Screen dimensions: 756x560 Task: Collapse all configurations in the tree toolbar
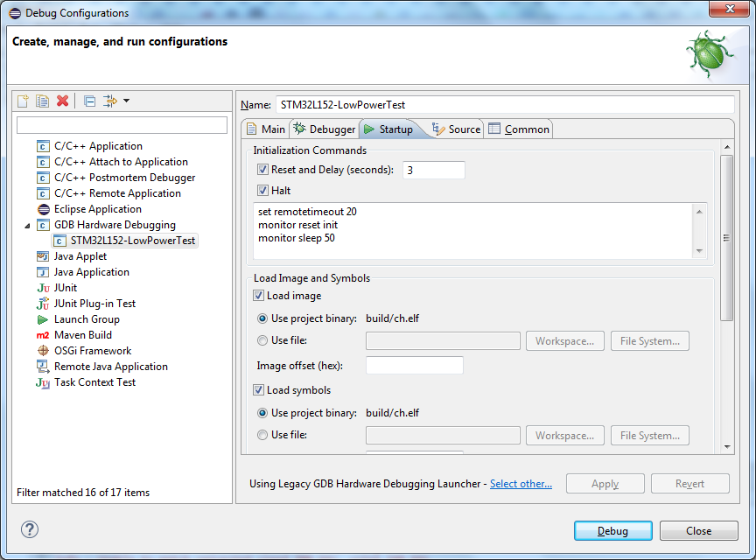tap(89, 101)
